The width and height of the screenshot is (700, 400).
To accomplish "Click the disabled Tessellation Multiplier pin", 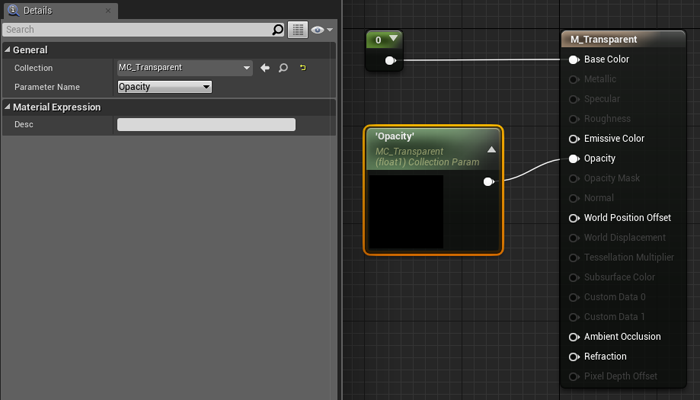I will pyautogui.click(x=574, y=258).
